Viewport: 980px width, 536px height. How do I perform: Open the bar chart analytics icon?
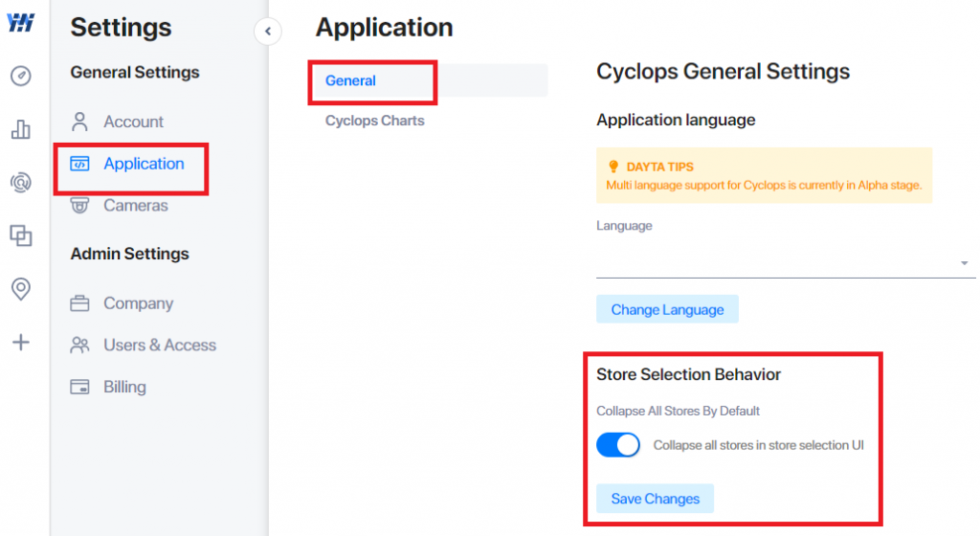tap(21, 129)
